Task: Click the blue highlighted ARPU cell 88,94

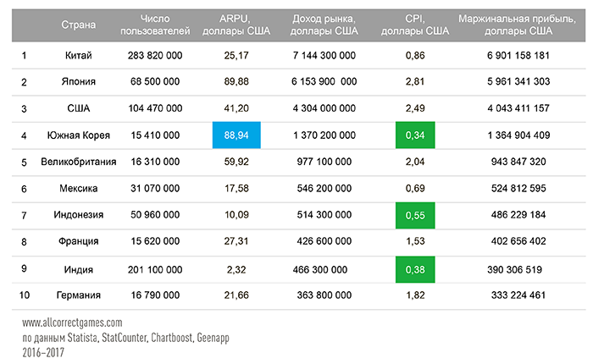Action: point(236,135)
